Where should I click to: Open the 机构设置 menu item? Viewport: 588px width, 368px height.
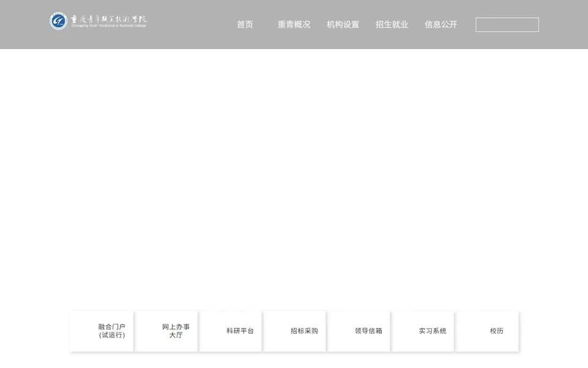tap(343, 25)
